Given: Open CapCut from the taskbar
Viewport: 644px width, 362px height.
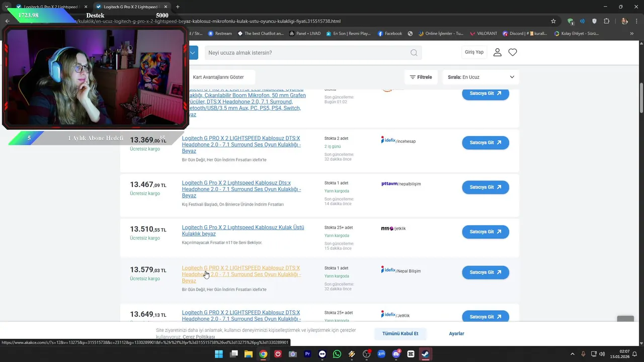Looking at the screenshot, I should click(411, 354).
